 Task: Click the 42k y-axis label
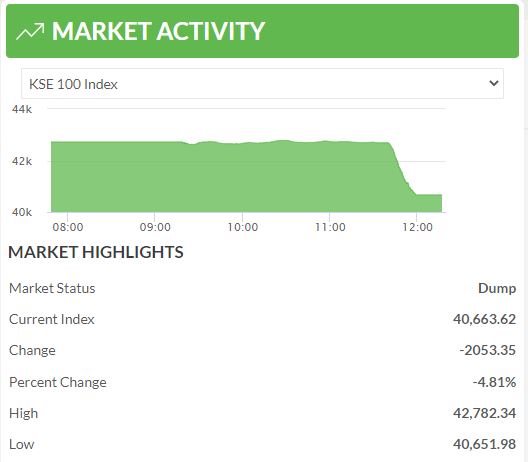coord(22,161)
